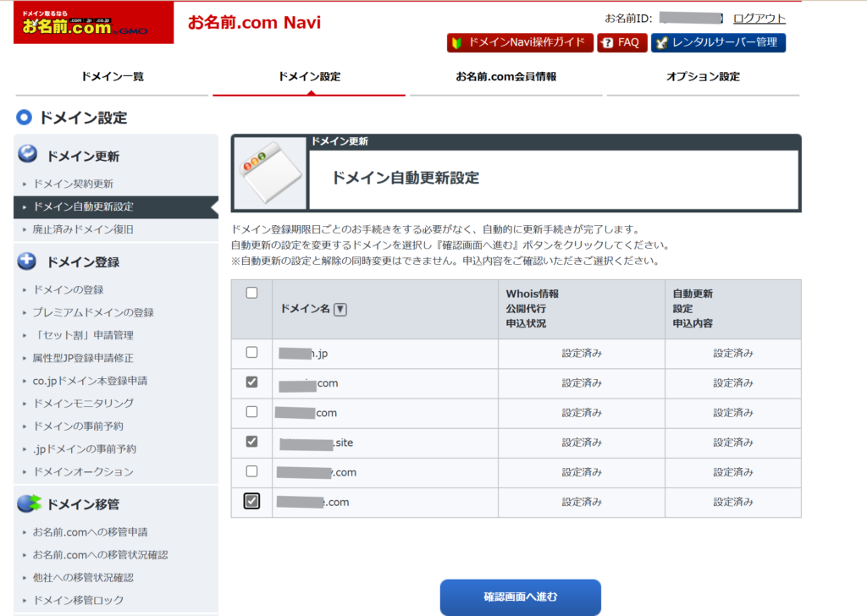Click the redacted domain name ending in .site
The height and width of the screenshot is (616, 867).
(317, 443)
